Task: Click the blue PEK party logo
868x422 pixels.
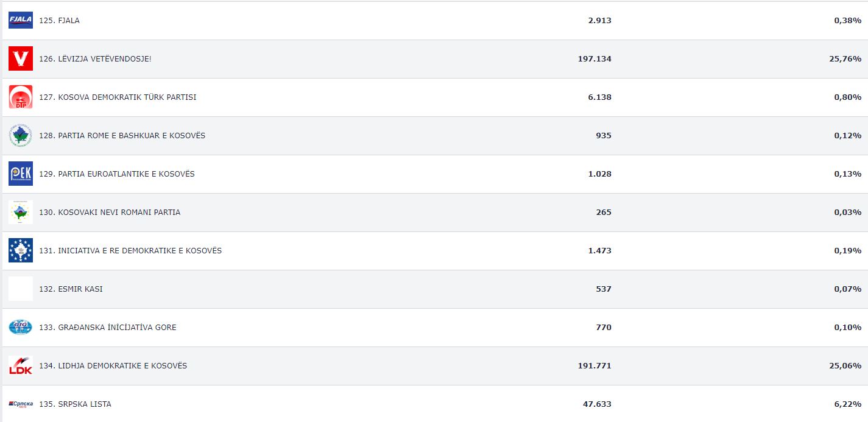Action: 21,174
